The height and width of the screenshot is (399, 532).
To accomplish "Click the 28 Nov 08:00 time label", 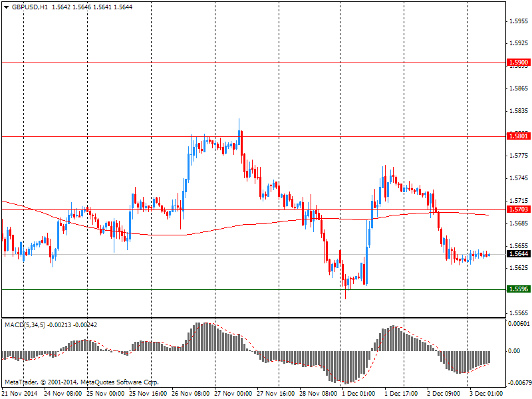I will pos(319,394).
